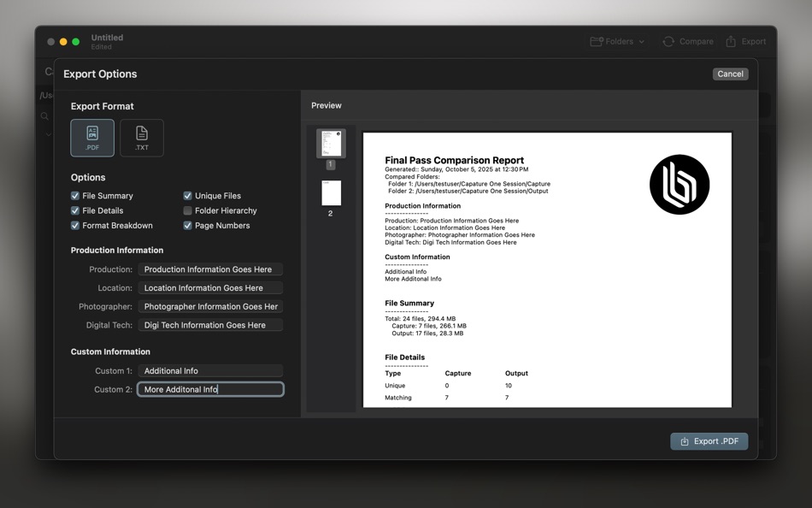Click the Photographer information text field
The image size is (812, 508).
(210, 306)
